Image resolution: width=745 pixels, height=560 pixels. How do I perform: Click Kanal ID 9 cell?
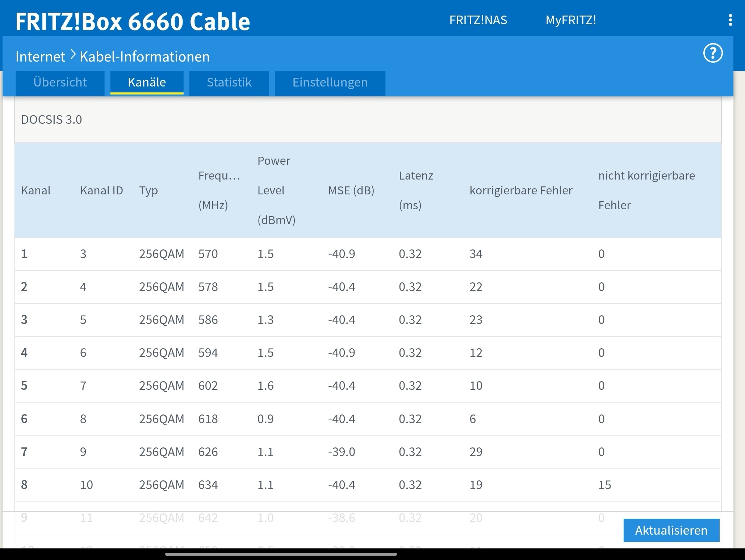(x=83, y=452)
